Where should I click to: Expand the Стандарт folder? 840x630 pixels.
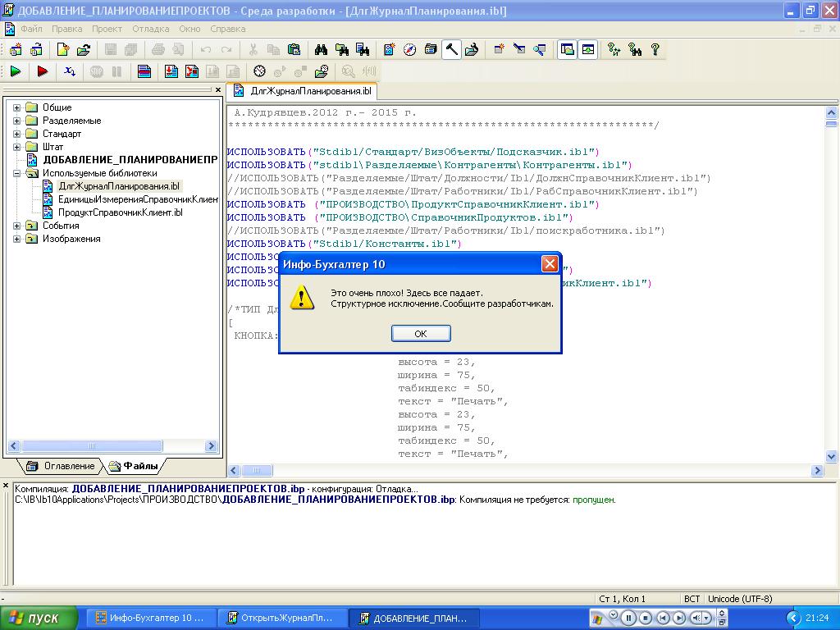coord(17,134)
